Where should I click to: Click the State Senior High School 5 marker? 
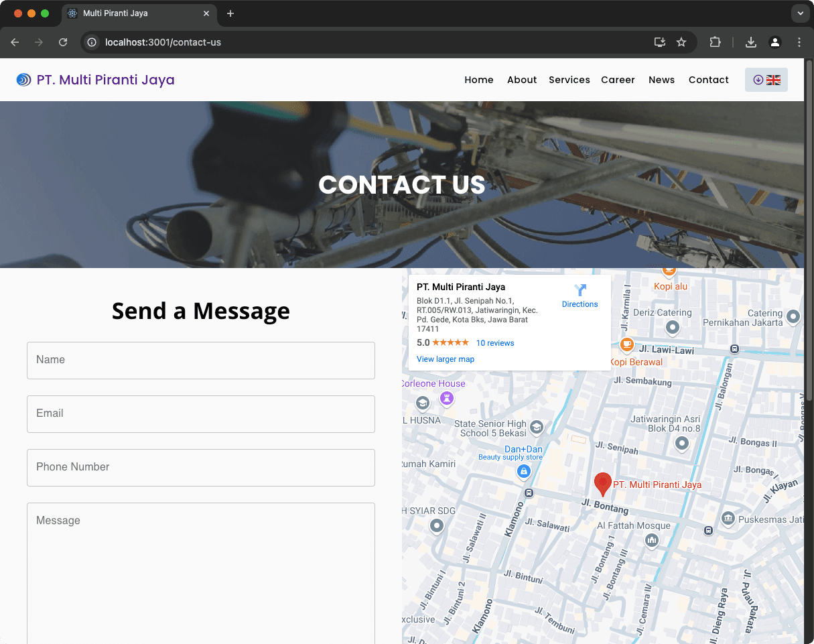(x=537, y=428)
